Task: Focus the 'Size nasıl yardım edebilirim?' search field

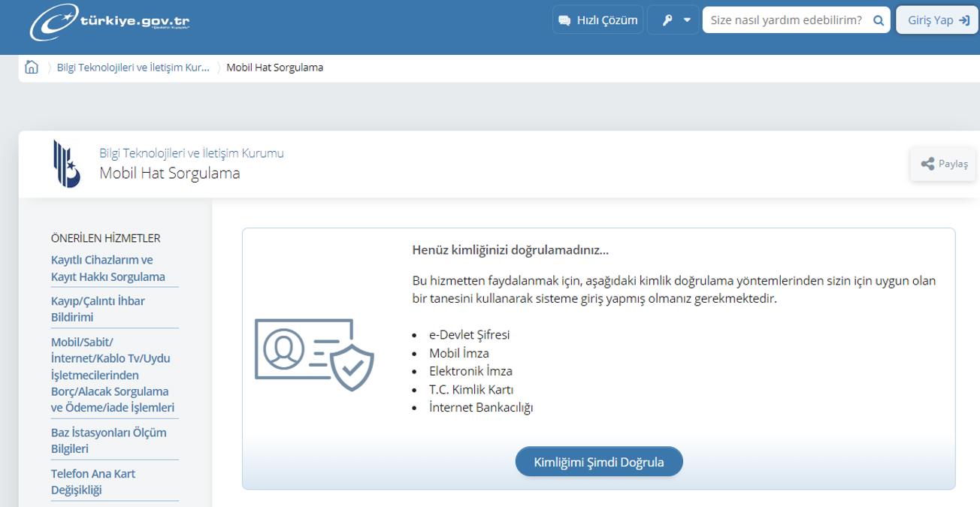Action: [785, 20]
